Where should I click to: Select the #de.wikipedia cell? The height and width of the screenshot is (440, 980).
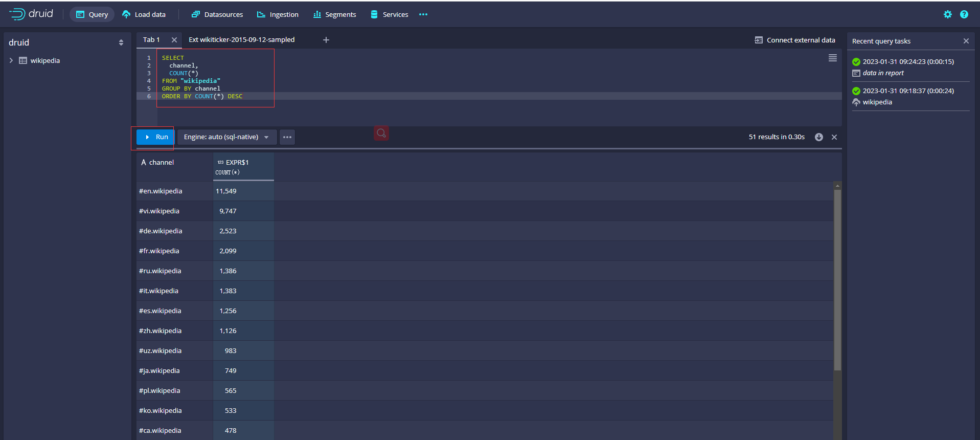tap(174, 231)
